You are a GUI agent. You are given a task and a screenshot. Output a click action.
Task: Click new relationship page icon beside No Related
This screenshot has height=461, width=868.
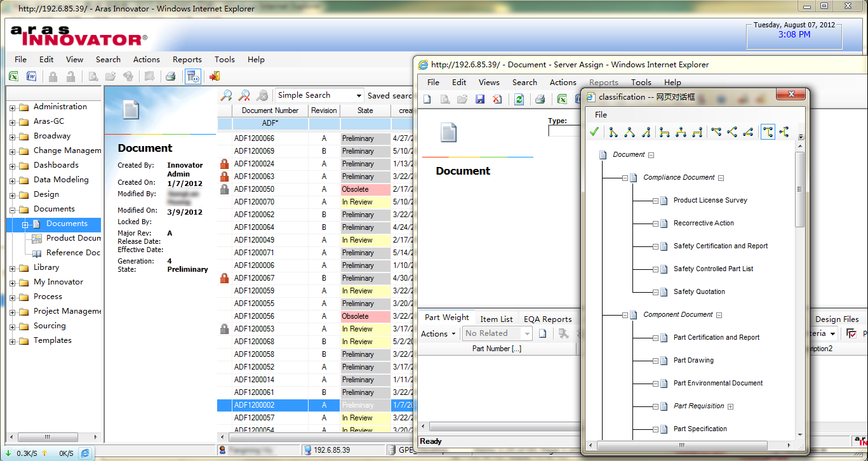coord(543,333)
